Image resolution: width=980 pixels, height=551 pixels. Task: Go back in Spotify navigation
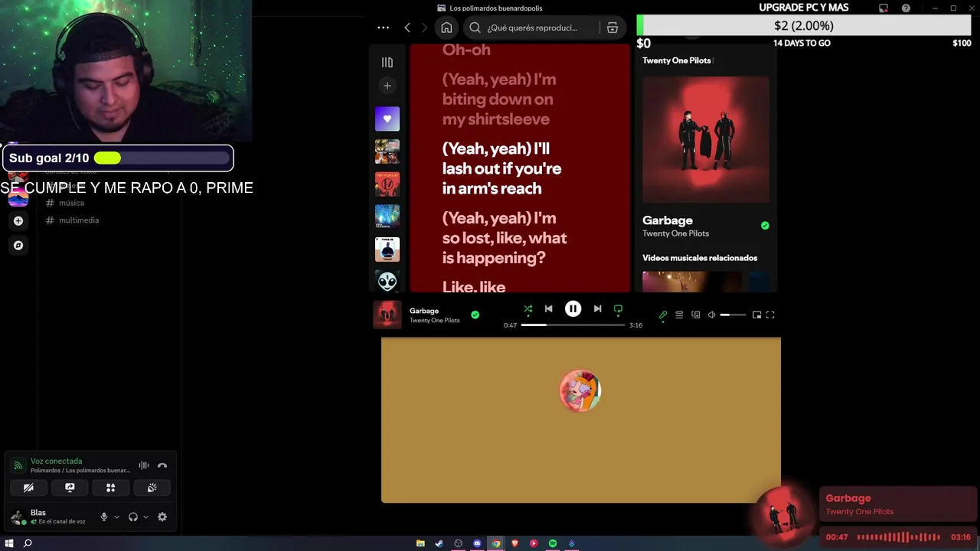click(x=407, y=28)
